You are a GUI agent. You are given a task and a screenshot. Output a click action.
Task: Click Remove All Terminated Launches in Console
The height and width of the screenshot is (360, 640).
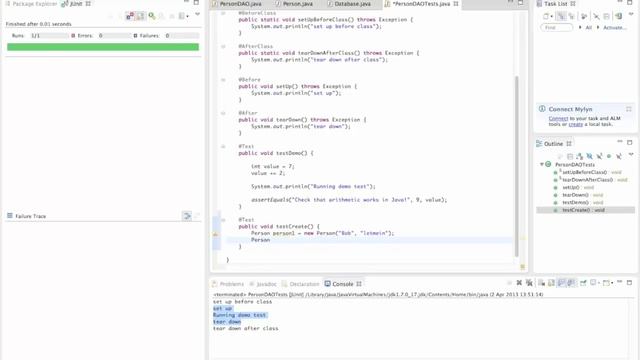click(x=529, y=282)
